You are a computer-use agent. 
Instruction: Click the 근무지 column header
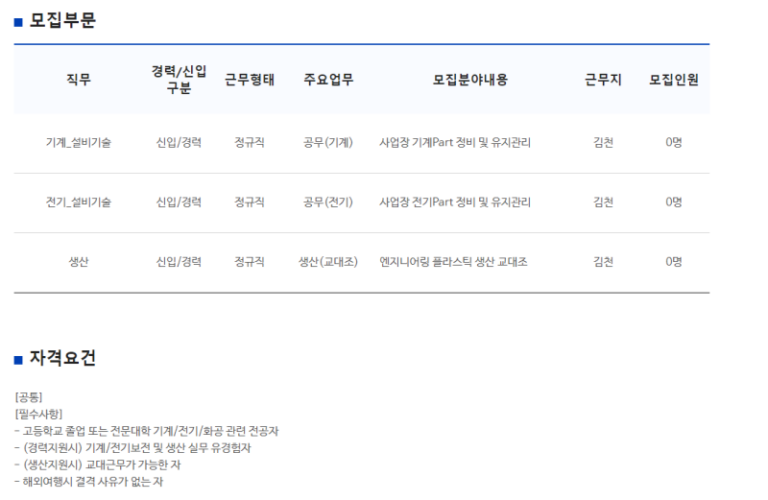click(603, 80)
